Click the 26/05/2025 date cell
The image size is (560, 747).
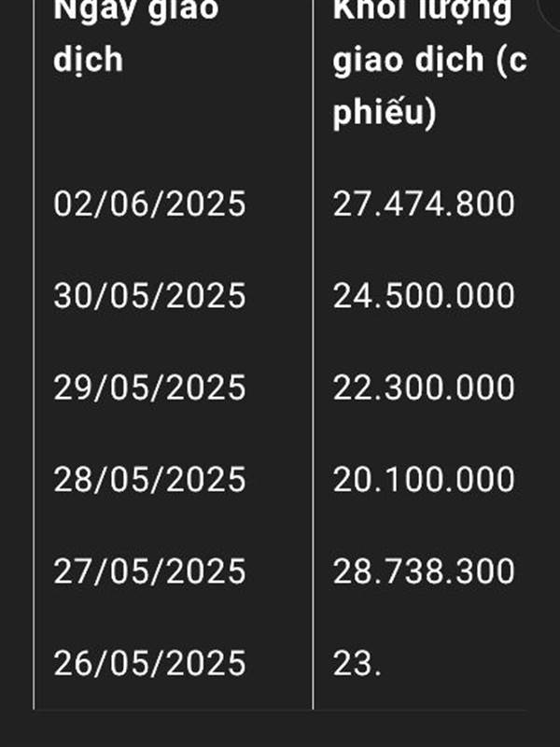point(149,663)
